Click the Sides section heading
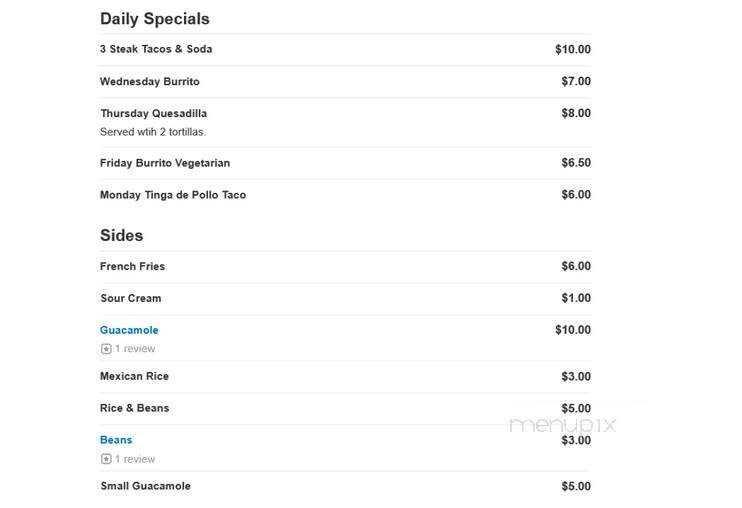The height and width of the screenshot is (508, 742). coord(121,236)
